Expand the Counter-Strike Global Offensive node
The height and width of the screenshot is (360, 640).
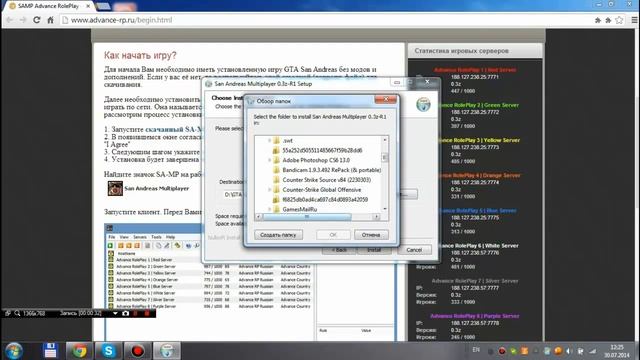pos(269,190)
